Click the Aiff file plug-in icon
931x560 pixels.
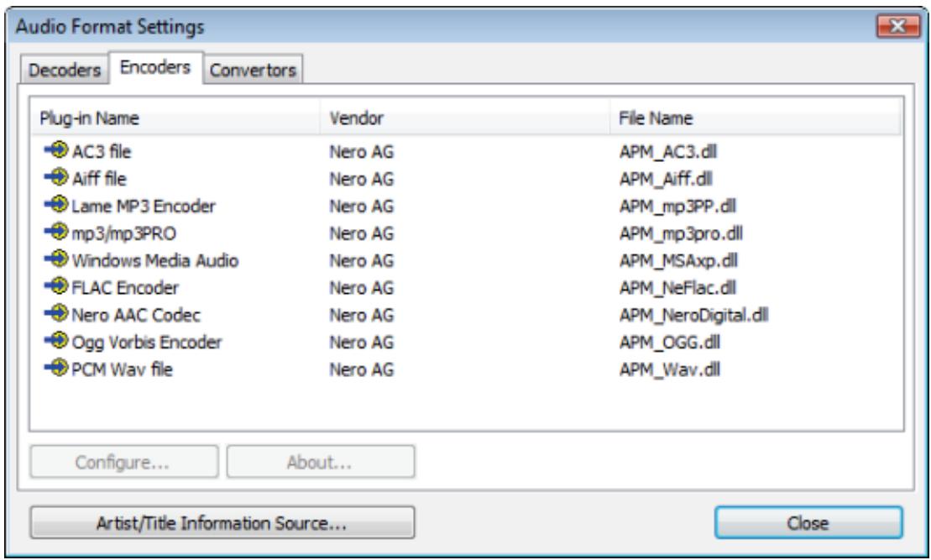pos(56,177)
